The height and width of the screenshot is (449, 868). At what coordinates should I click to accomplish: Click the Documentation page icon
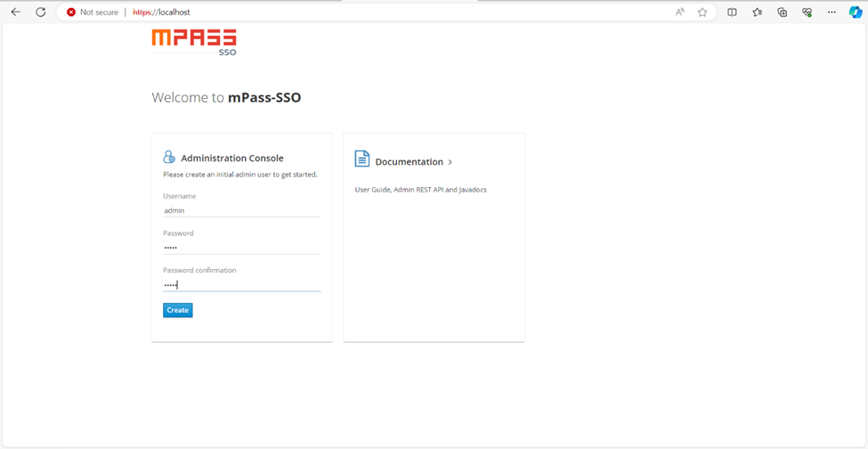362,159
